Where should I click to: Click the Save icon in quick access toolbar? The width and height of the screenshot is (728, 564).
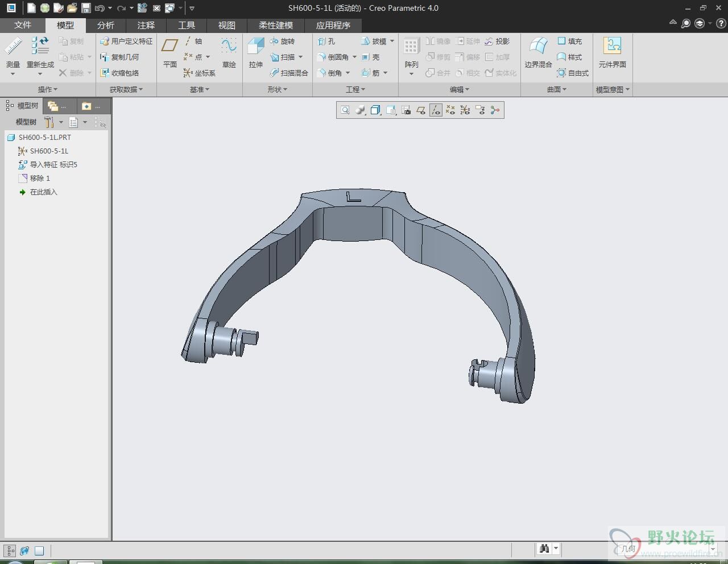[x=86, y=8]
